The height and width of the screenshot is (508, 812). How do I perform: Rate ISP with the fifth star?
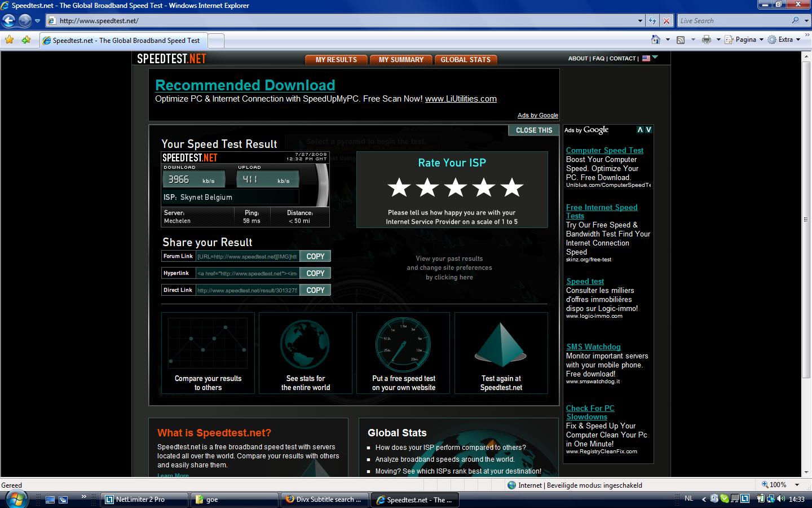click(512, 187)
